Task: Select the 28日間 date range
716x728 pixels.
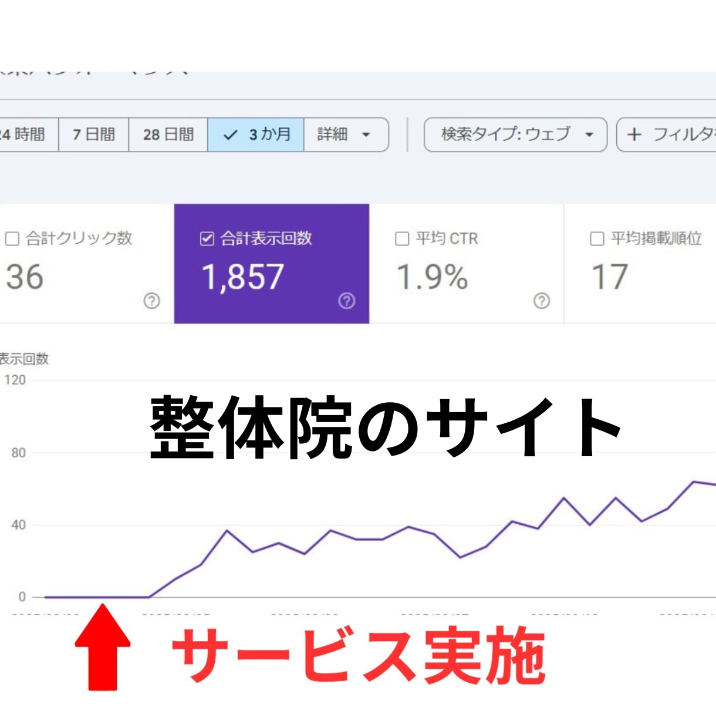Action: 168,134
